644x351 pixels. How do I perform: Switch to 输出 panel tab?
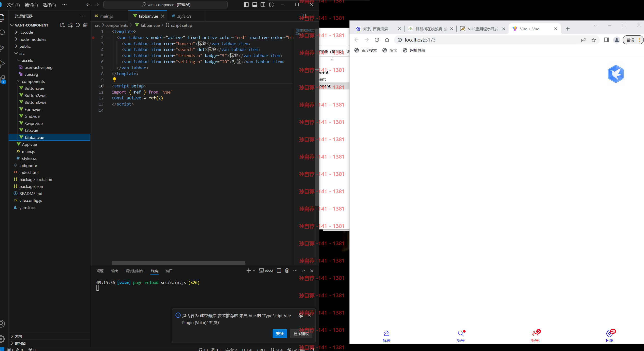coord(115,271)
